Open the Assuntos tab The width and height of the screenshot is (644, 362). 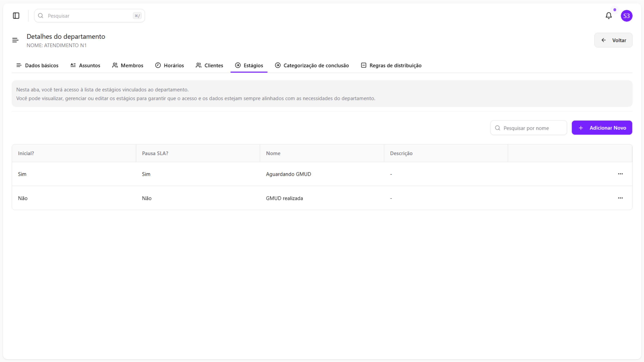point(85,65)
